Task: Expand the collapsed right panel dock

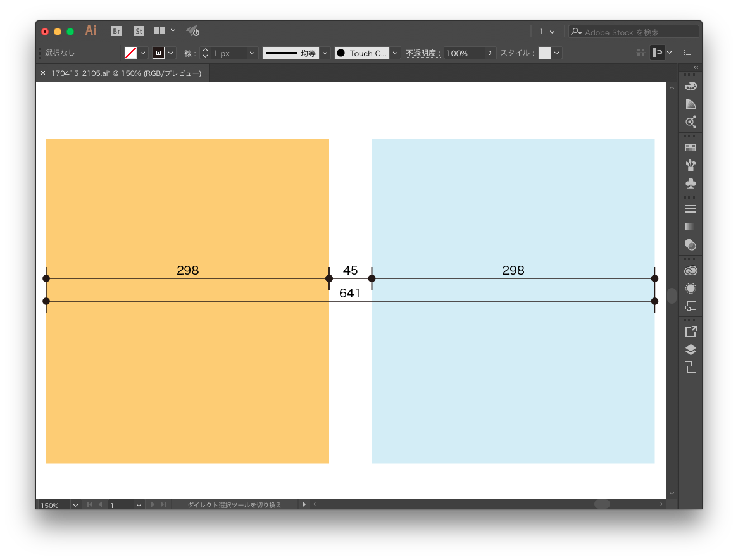Action: (x=696, y=67)
